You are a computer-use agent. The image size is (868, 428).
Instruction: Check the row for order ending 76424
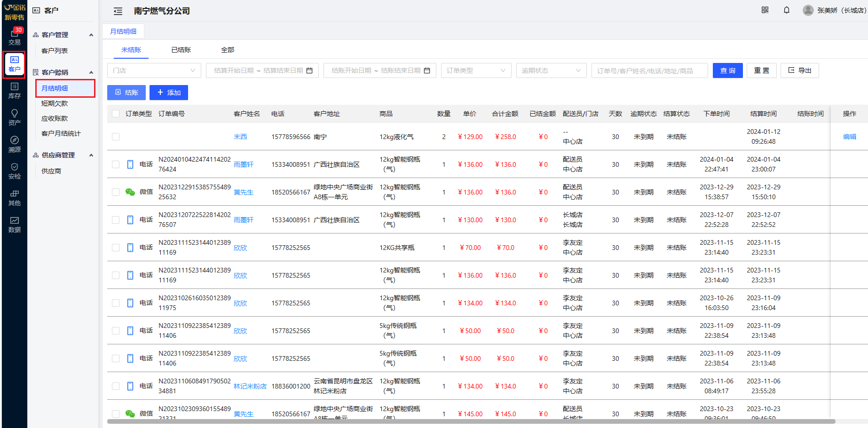116,164
